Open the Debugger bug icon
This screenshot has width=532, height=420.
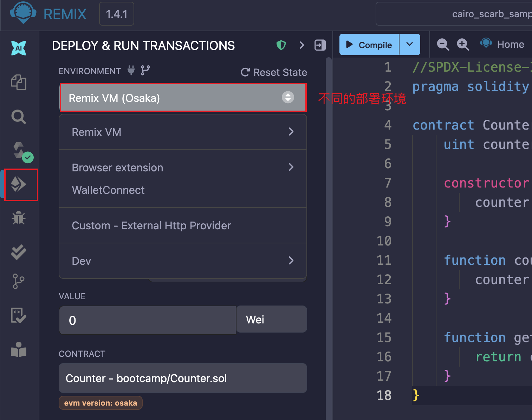coord(19,218)
